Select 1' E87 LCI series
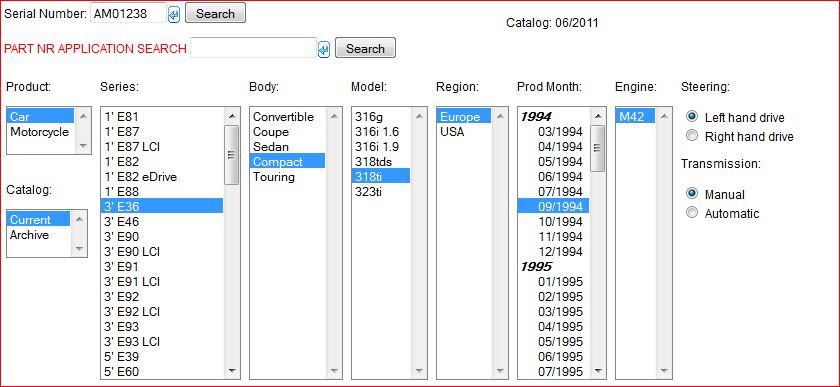840x387 pixels. coord(162,146)
